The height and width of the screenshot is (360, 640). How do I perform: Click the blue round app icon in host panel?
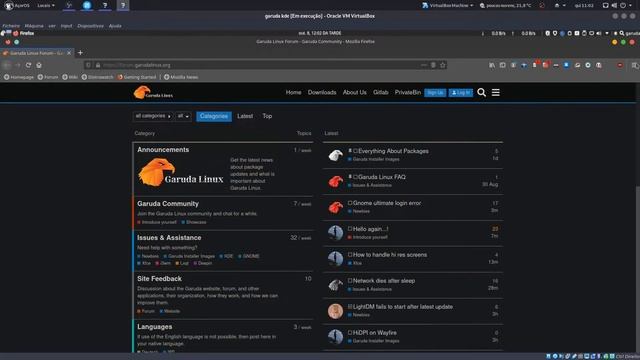click(87, 5)
